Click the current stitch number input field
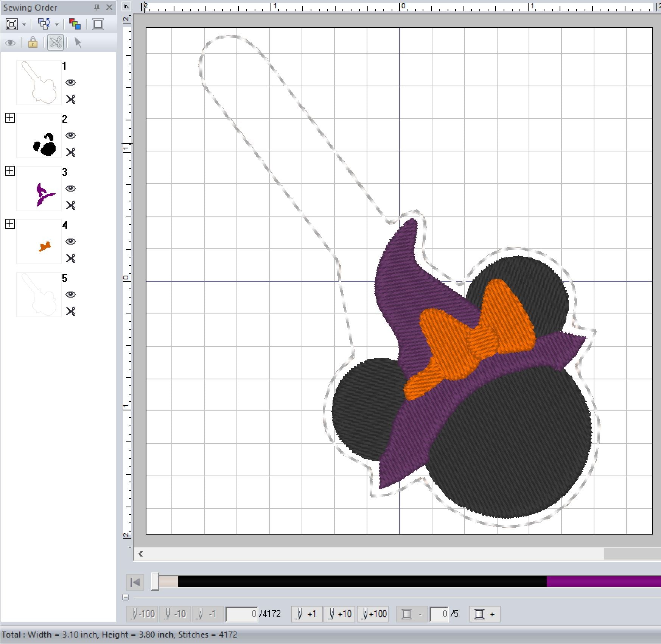The width and height of the screenshot is (661, 644). coord(242,614)
